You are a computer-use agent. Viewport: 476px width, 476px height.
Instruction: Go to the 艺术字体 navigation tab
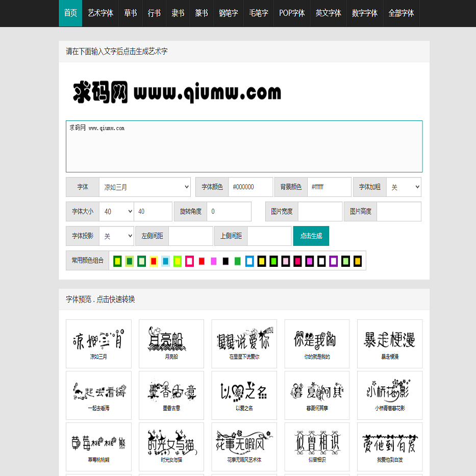coord(101,13)
